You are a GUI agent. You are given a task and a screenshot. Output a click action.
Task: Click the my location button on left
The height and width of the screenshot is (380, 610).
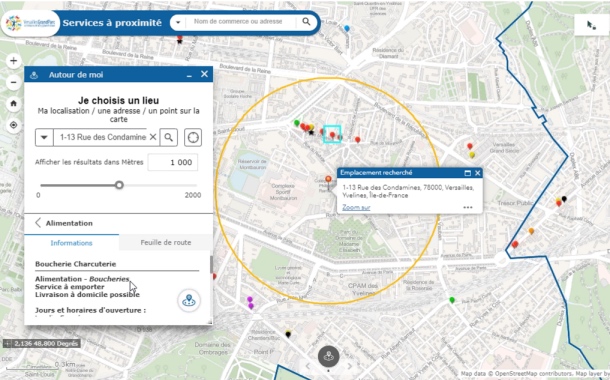(14, 125)
